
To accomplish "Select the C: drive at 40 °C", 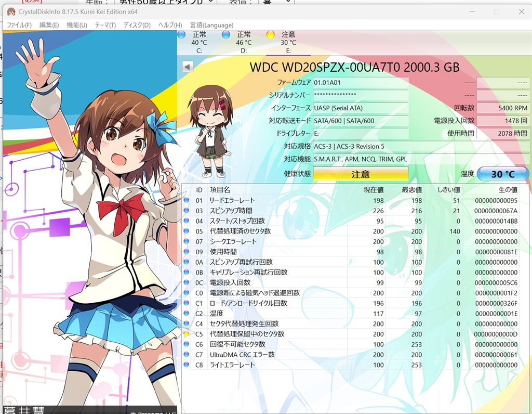I will 199,43.
